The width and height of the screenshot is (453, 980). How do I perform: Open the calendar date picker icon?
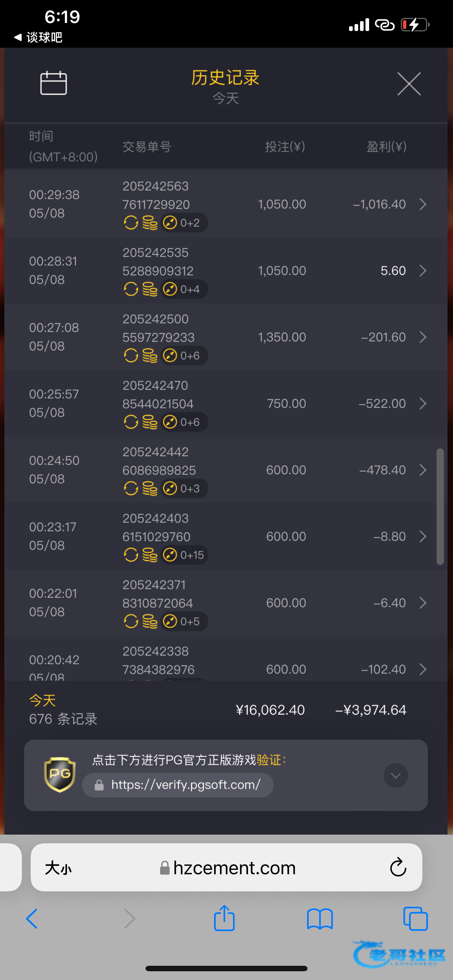tap(54, 82)
